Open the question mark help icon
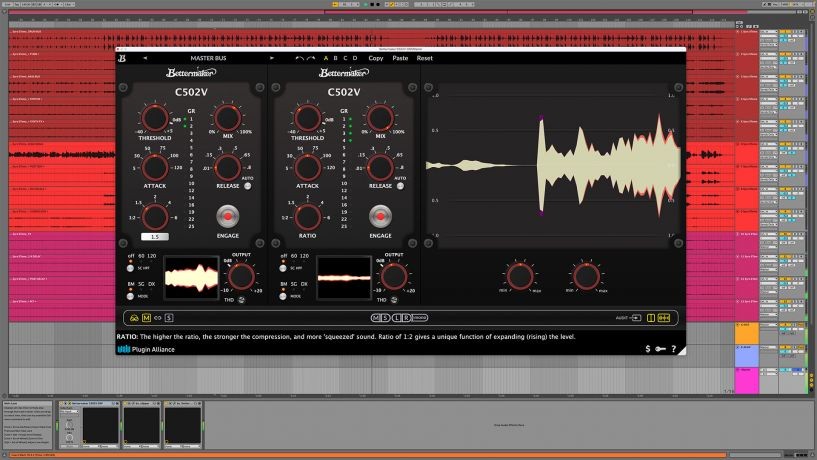This screenshot has width=817, height=460. pos(674,349)
